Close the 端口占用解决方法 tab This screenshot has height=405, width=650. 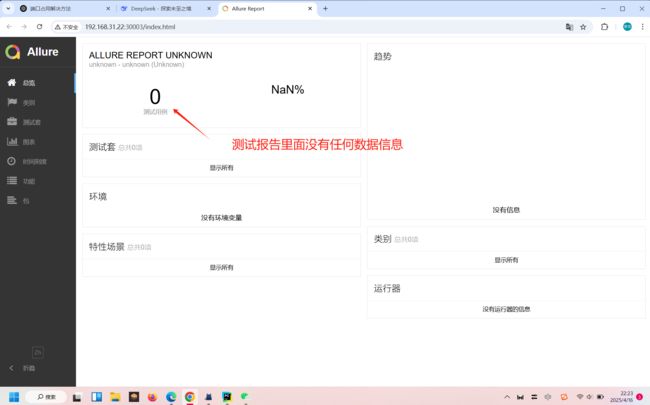coord(108,8)
